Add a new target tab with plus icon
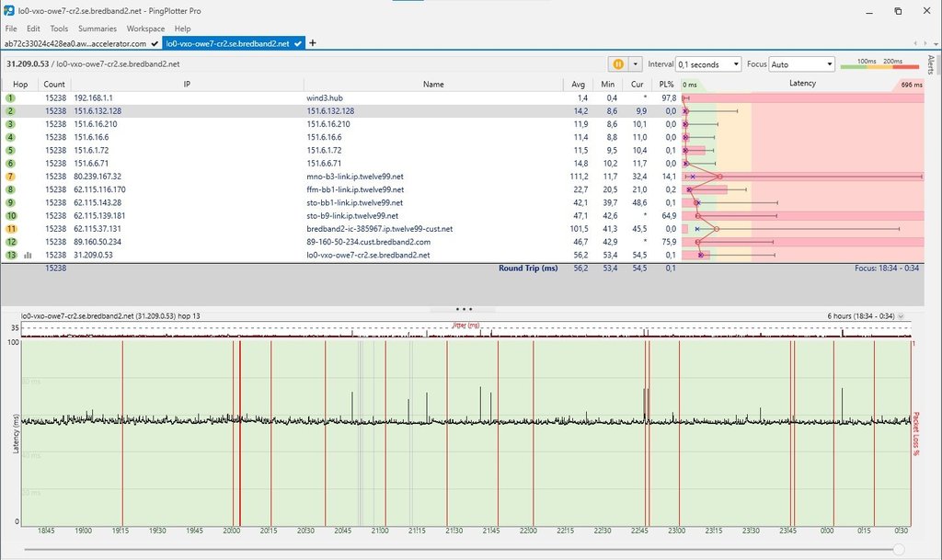 click(313, 43)
